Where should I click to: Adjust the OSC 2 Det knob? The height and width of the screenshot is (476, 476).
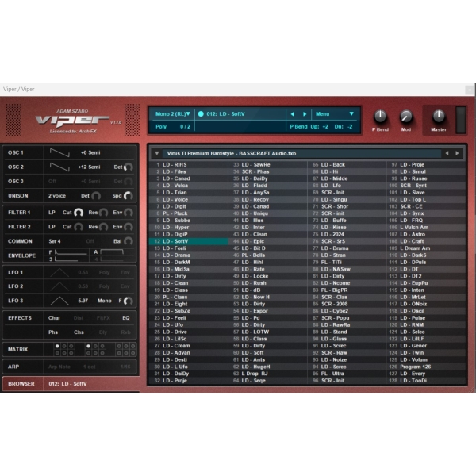point(128,167)
